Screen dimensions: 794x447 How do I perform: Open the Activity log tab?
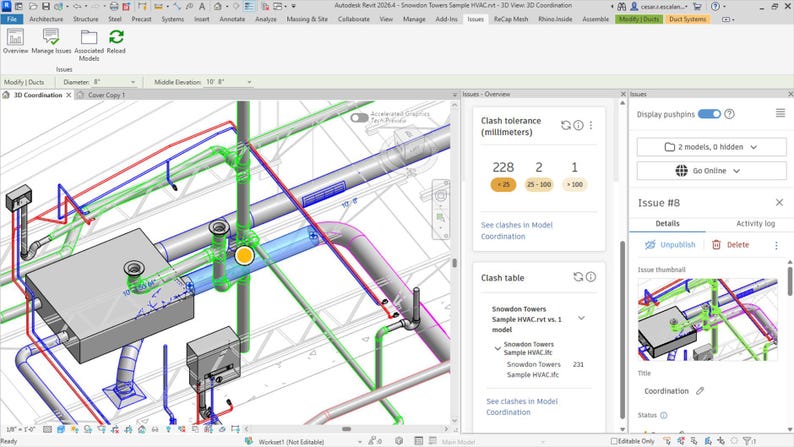(x=755, y=223)
